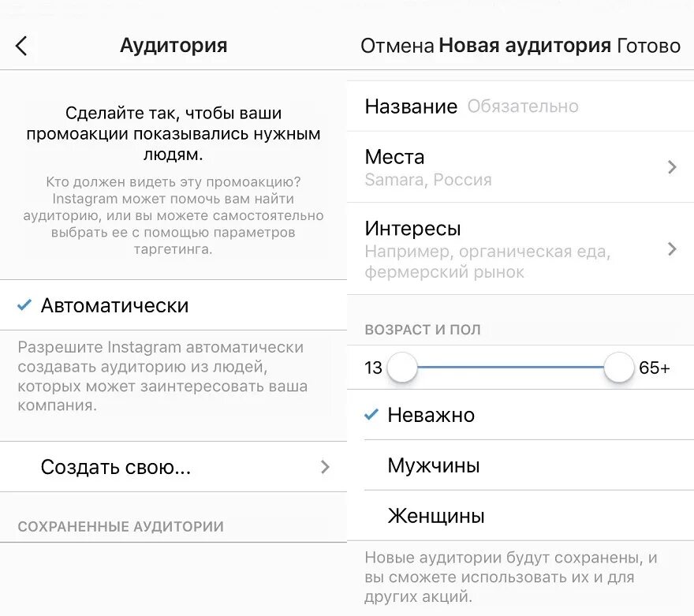This screenshot has height=616, width=694.
Task: Choose Мужчины as target gender
Action: (x=434, y=465)
